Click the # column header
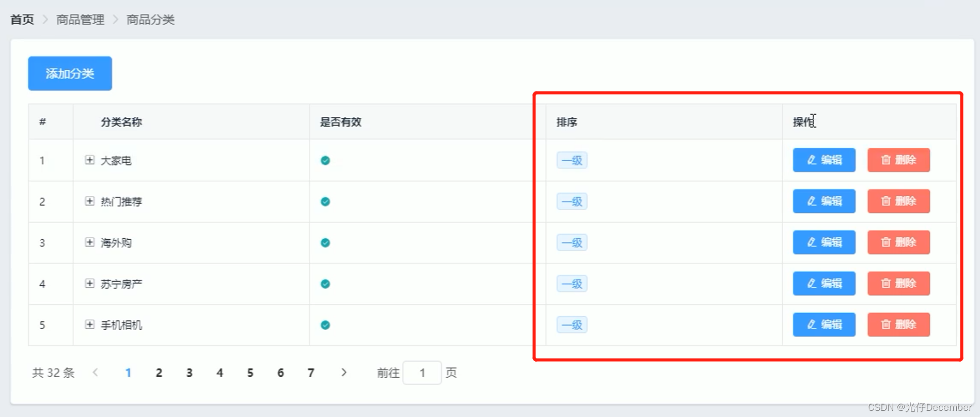The width and height of the screenshot is (980, 417). (x=42, y=122)
